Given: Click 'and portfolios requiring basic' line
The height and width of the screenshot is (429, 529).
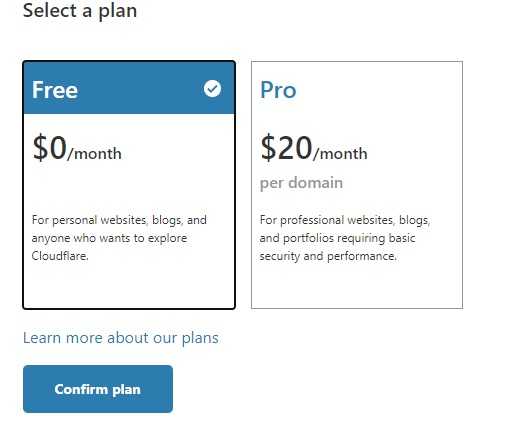Looking at the screenshot, I should pos(337,238).
